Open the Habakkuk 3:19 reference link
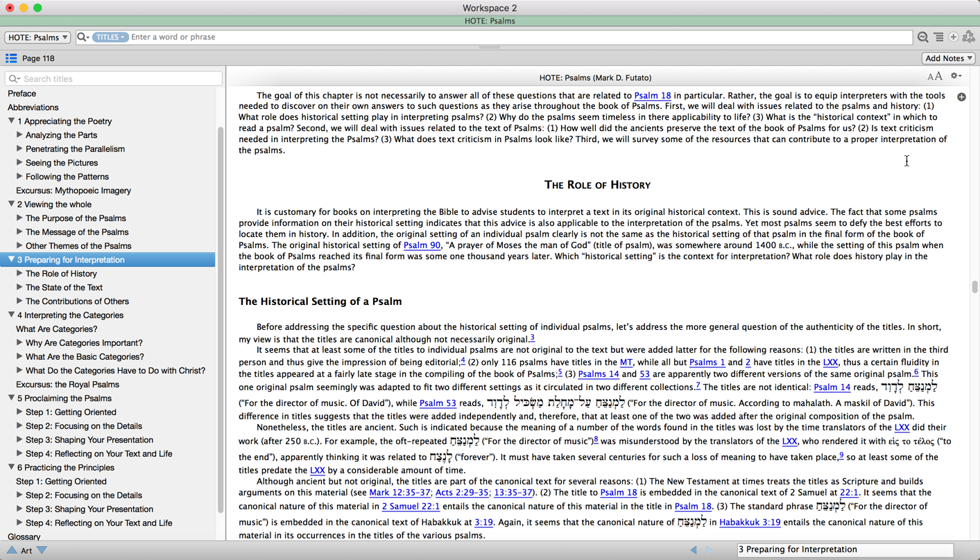Image resolution: width=980 pixels, height=560 pixels. click(x=750, y=523)
